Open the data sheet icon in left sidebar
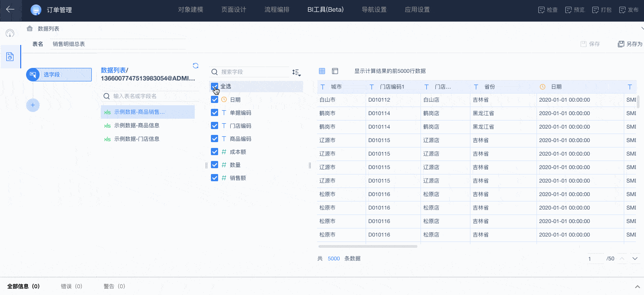This screenshot has width=644, height=295. coord(10,57)
